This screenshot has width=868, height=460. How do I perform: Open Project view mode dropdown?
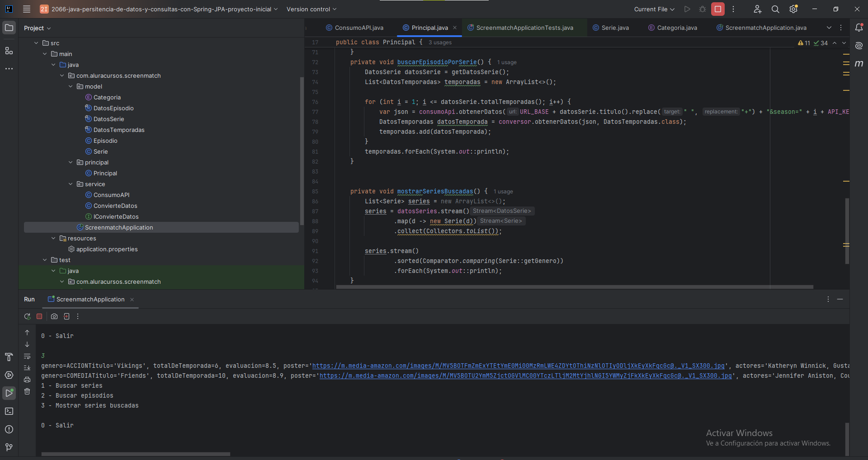[37, 28]
